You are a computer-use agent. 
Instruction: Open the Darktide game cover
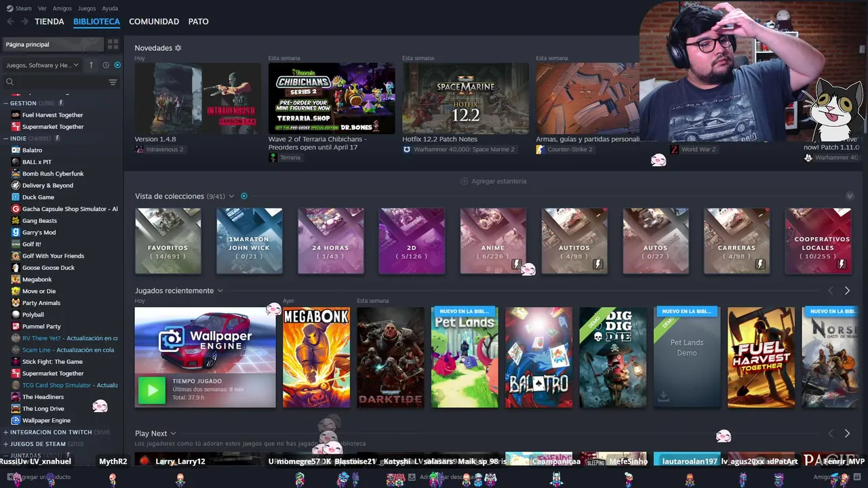tap(391, 357)
